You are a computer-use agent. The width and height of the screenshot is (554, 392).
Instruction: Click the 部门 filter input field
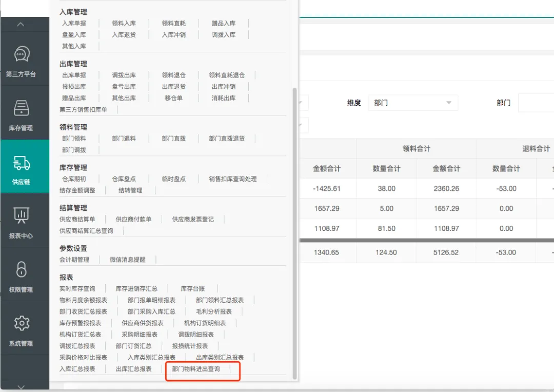pyautogui.click(x=536, y=103)
